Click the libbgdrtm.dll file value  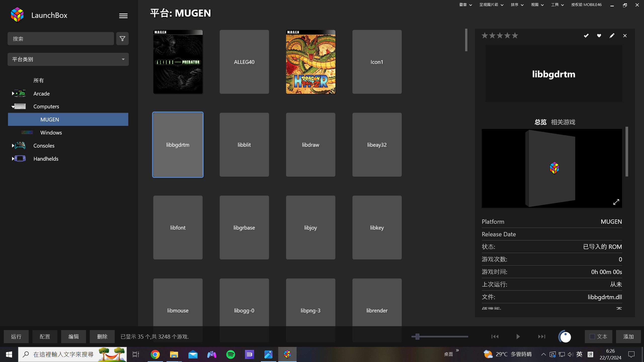coord(605,297)
